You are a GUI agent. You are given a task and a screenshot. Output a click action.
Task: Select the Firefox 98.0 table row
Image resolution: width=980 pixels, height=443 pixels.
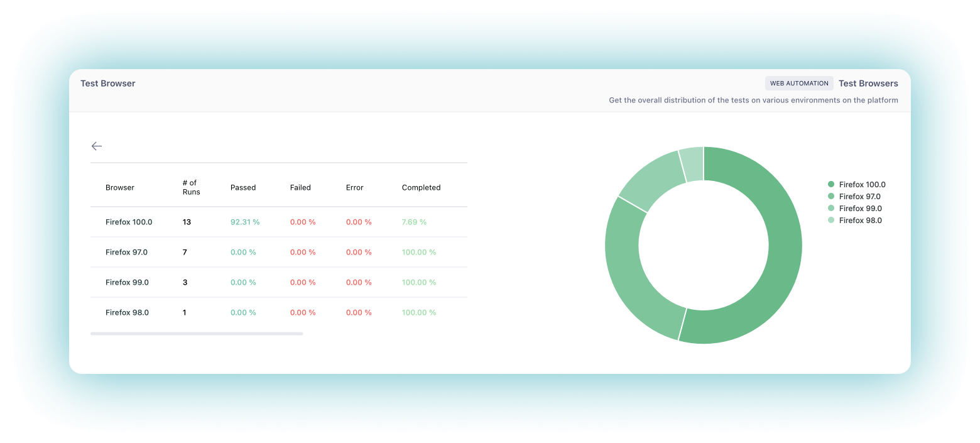(x=127, y=312)
